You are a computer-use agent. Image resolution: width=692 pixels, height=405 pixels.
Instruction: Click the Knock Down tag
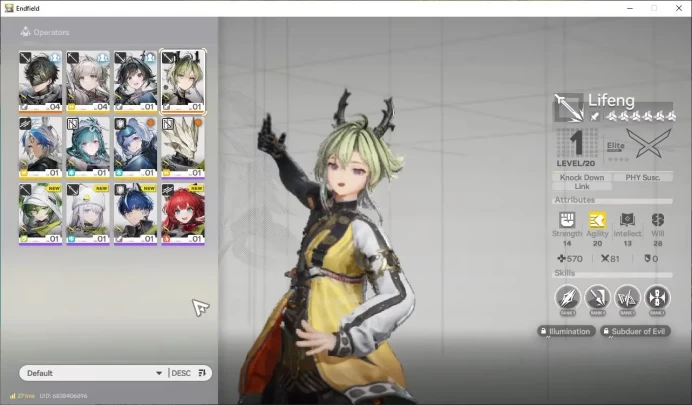tap(582, 177)
